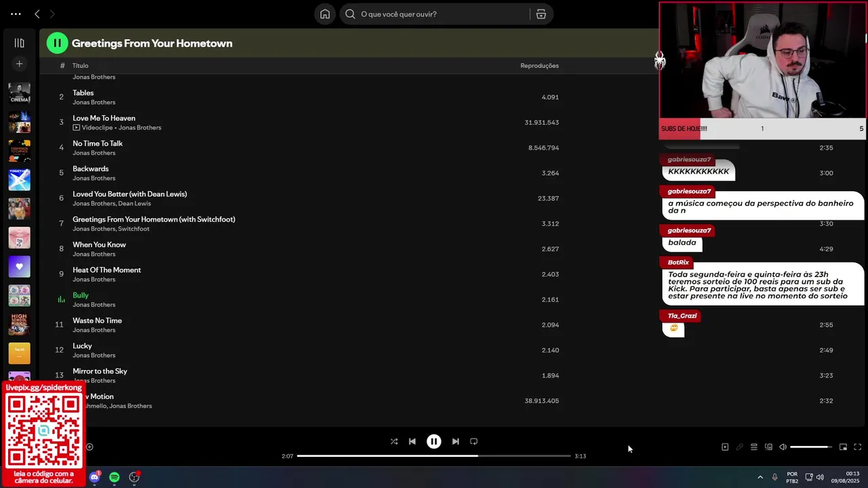Skip to the previous track
Image resolution: width=868 pixels, height=488 pixels.
[412, 441]
